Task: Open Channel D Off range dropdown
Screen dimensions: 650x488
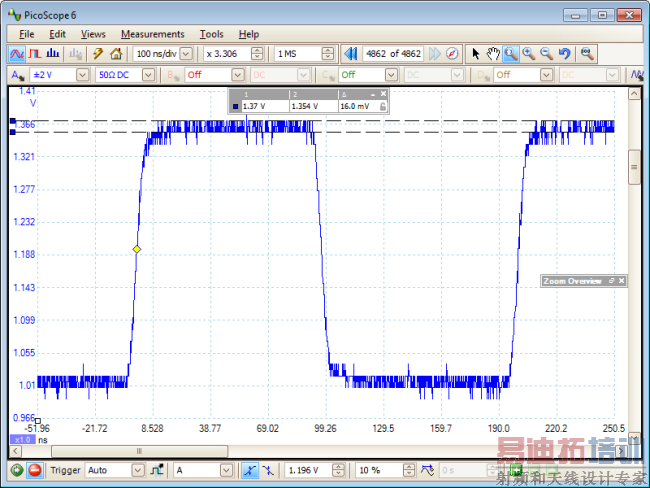Action: 546,75
